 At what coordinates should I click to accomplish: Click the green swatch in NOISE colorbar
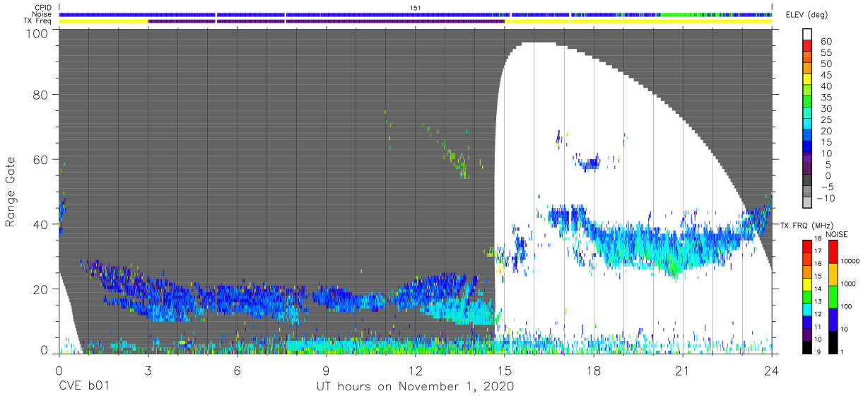coord(832,296)
